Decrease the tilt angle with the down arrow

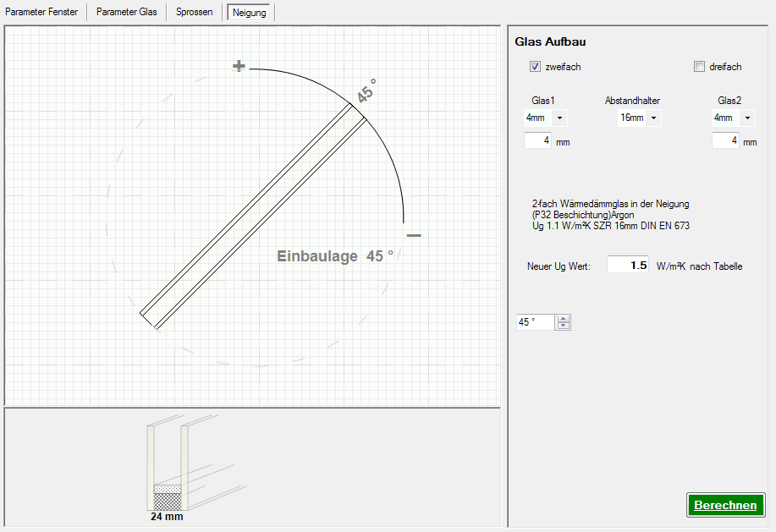[564, 326]
